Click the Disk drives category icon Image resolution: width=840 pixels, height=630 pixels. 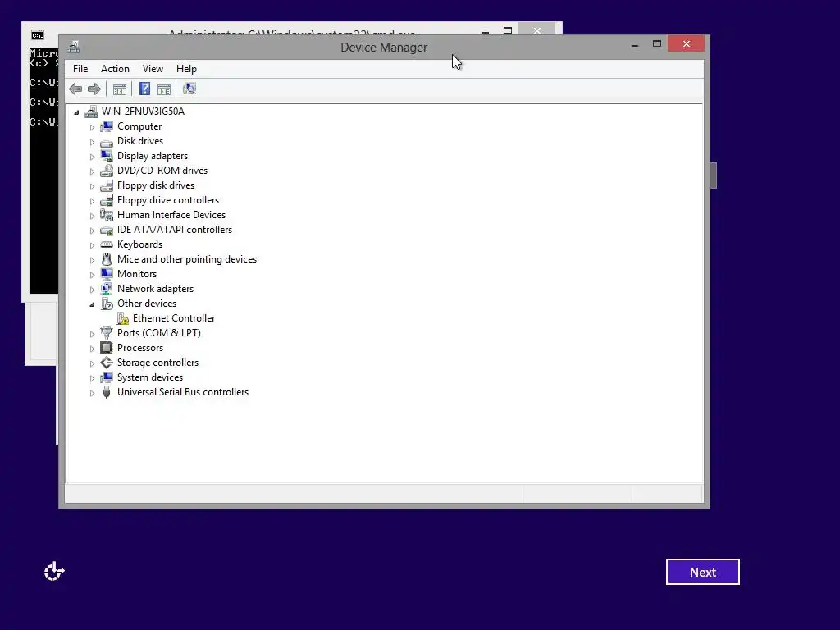click(107, 141)
